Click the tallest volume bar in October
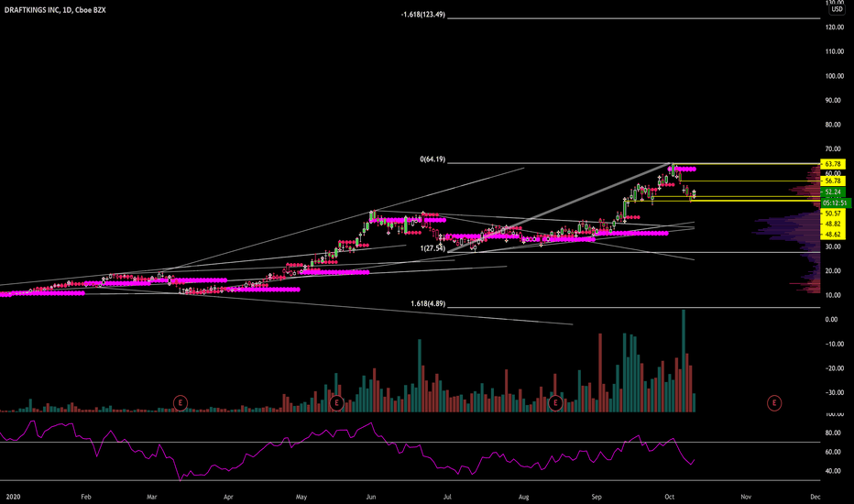This screenshot has height=504, width=854. click(684, 361)
